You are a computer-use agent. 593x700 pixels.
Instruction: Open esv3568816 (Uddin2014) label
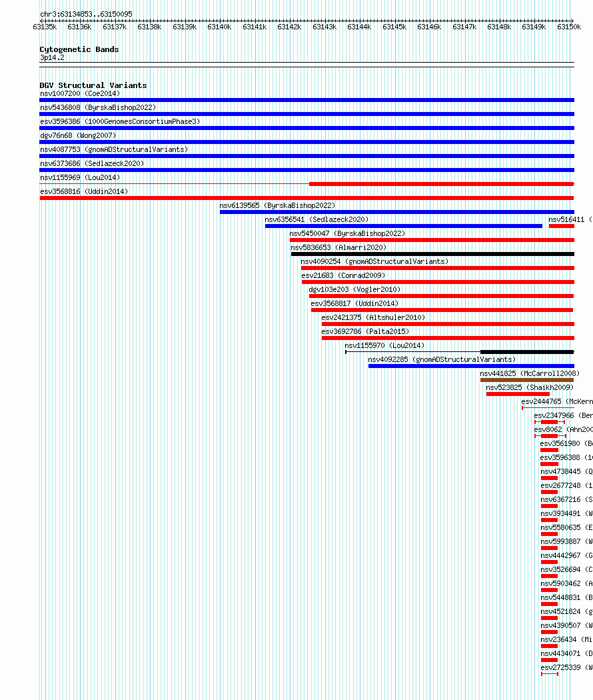pyautogui.click(x=84, y=191)
